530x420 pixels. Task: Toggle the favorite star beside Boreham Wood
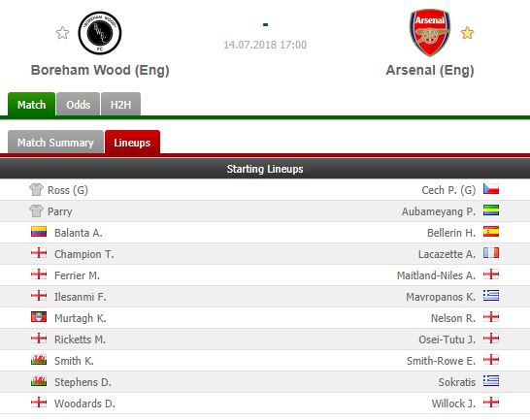coord(62,33)
